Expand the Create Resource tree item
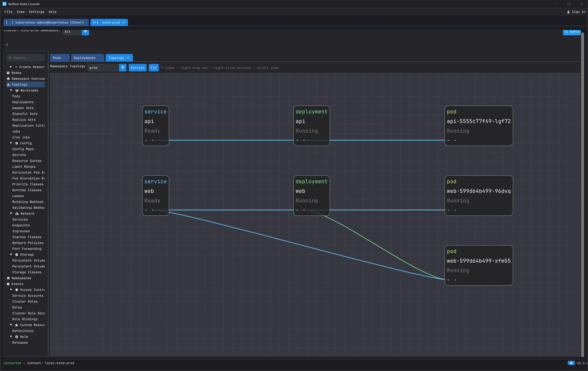Screen dimensions: 588x371 point(11,67)
